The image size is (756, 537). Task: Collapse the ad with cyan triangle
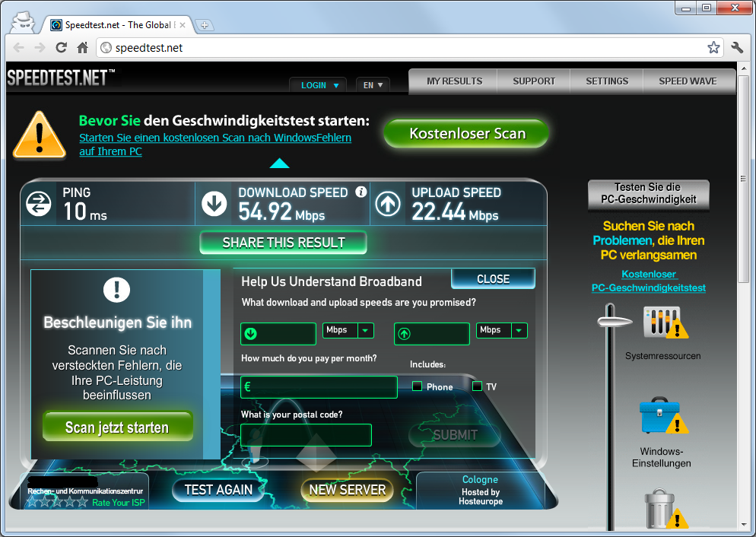[x=279, y=164]
